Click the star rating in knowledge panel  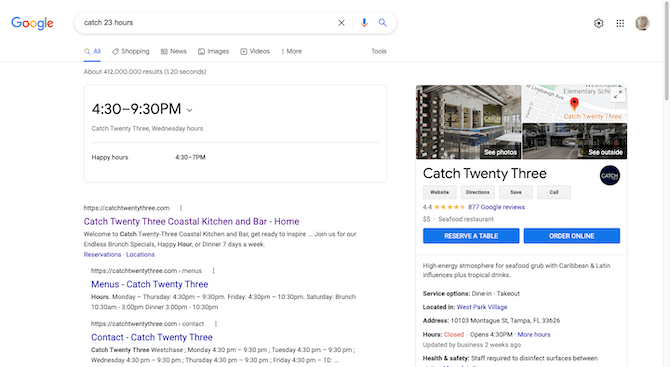450,207
